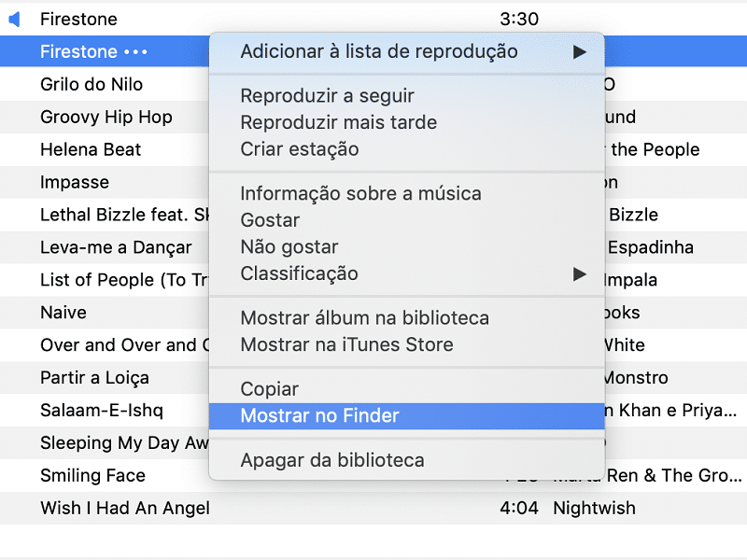
Task: Click Mostrar no Finder
Action: tap(407, 415)
